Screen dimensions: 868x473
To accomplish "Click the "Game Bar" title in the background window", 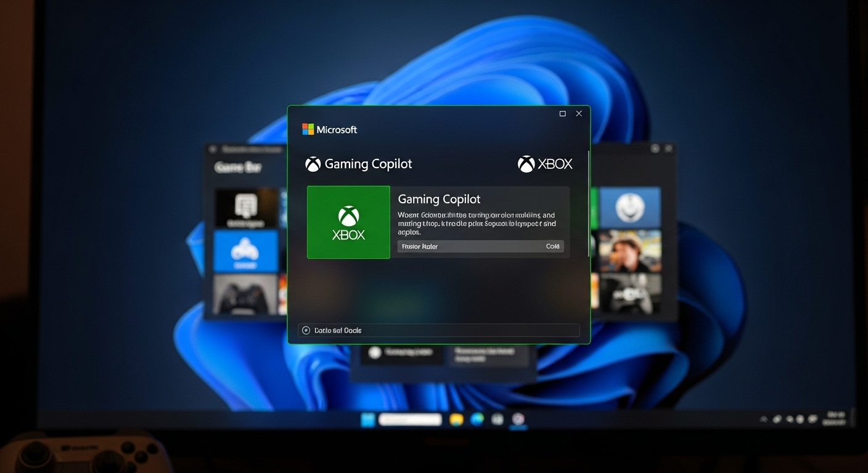I will coord(238,167).
